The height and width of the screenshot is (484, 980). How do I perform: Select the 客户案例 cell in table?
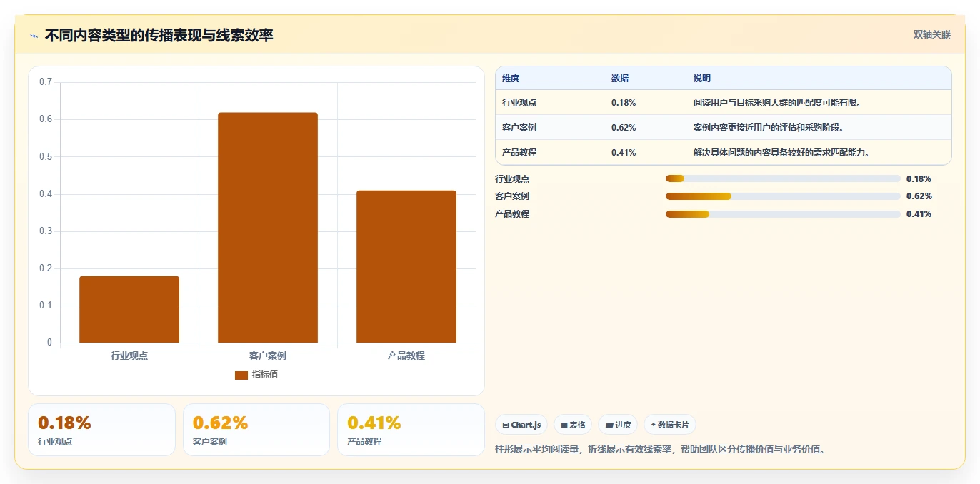(x=519, y=128)
